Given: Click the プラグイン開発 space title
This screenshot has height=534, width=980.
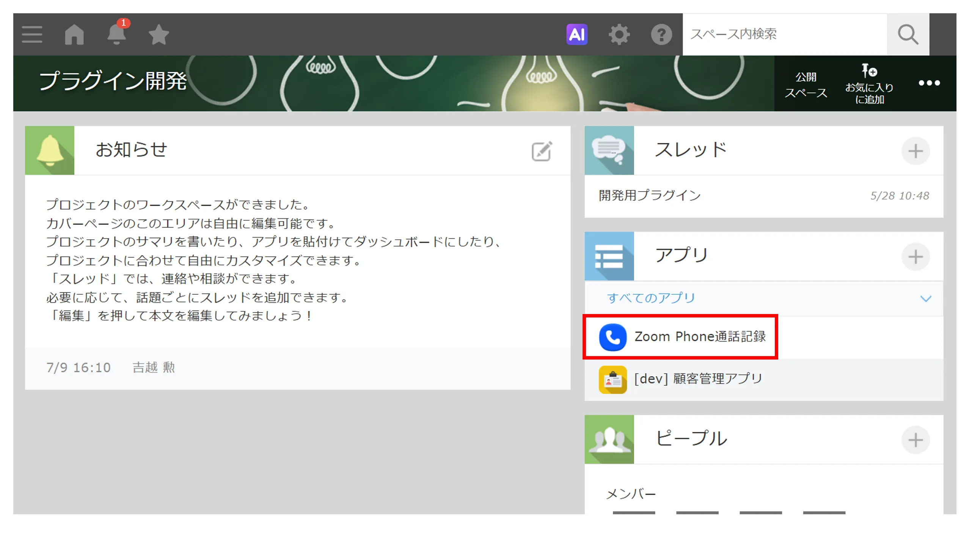Looking at the screenshot, I should point(113,81).
